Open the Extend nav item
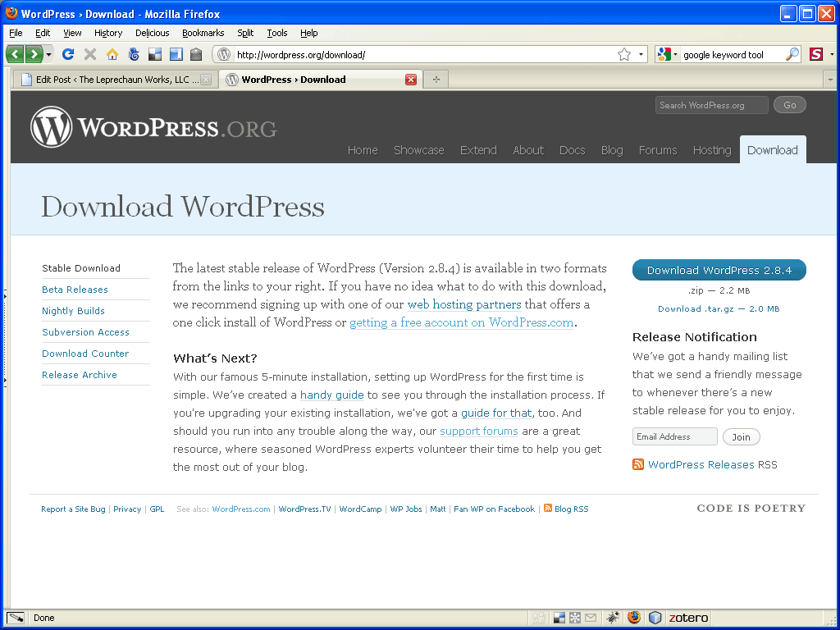The image size is (840, 630). pyautogui.click(x=478, y=150)
